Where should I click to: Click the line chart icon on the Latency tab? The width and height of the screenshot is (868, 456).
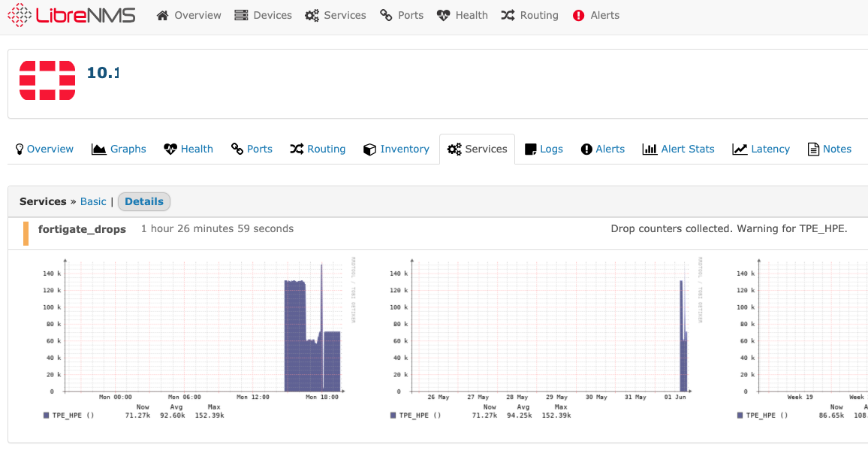740,149
